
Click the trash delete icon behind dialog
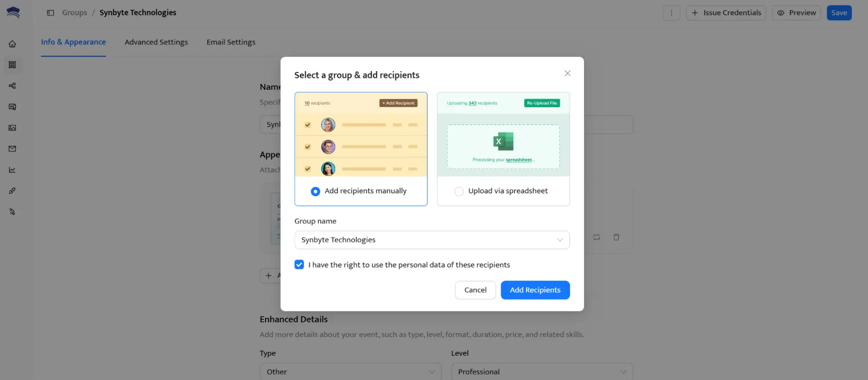click(x=616, y=237)
